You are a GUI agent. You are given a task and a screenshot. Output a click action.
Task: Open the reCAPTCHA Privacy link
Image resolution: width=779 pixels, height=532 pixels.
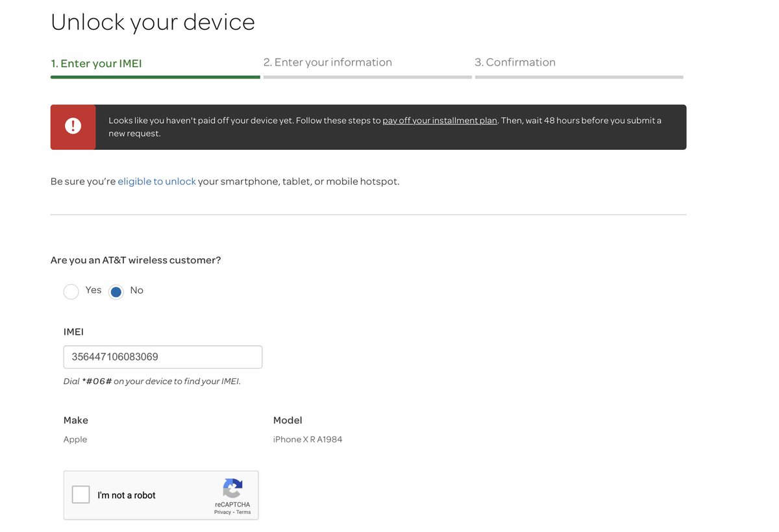click(x=223, y=513)
